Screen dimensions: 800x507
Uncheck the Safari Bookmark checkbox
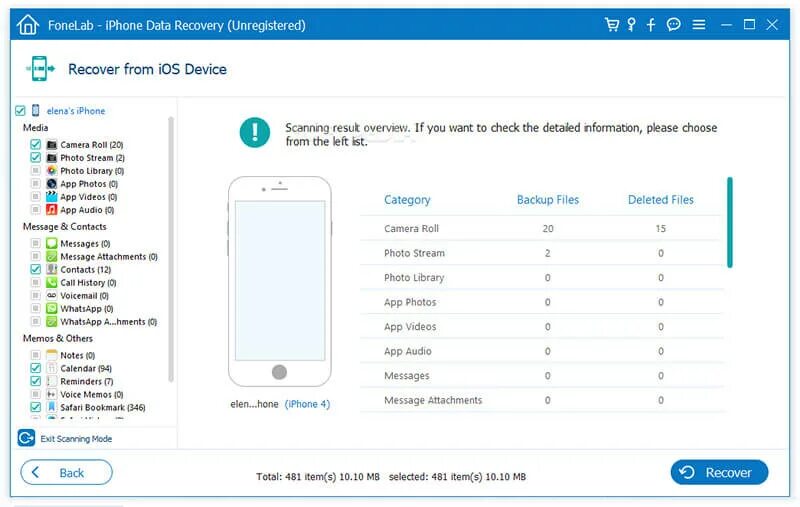35,407
